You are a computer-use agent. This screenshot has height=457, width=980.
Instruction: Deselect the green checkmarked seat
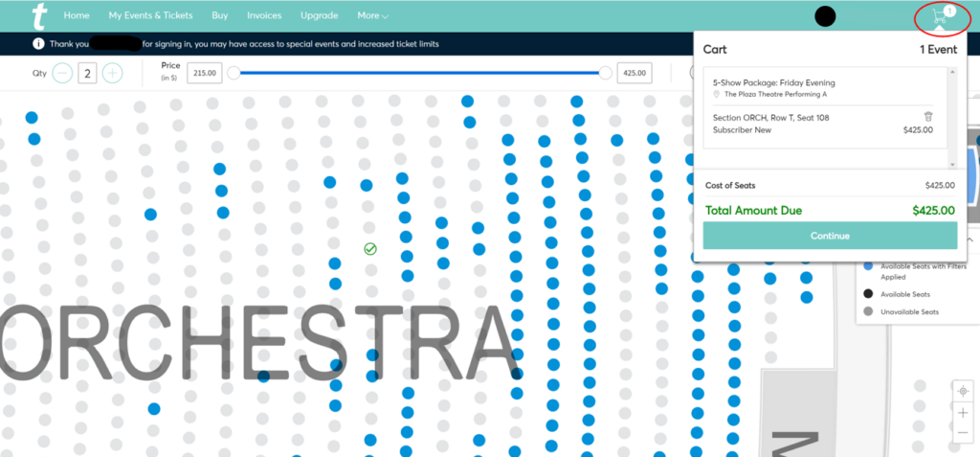click(370, 249)
